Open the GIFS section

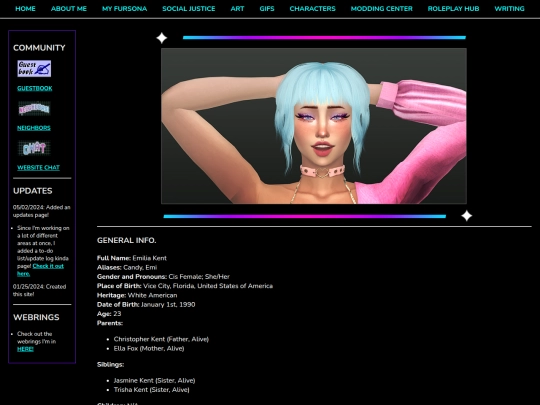point(267,9)
